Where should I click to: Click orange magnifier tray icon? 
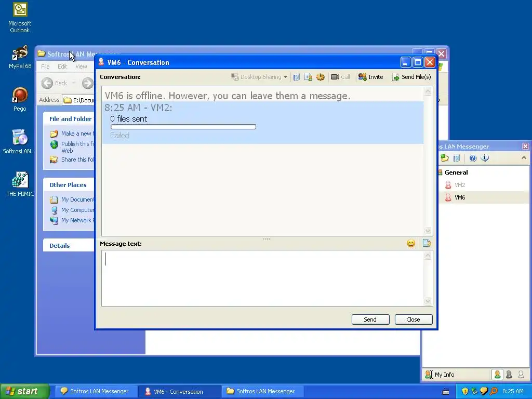point(494,391)
